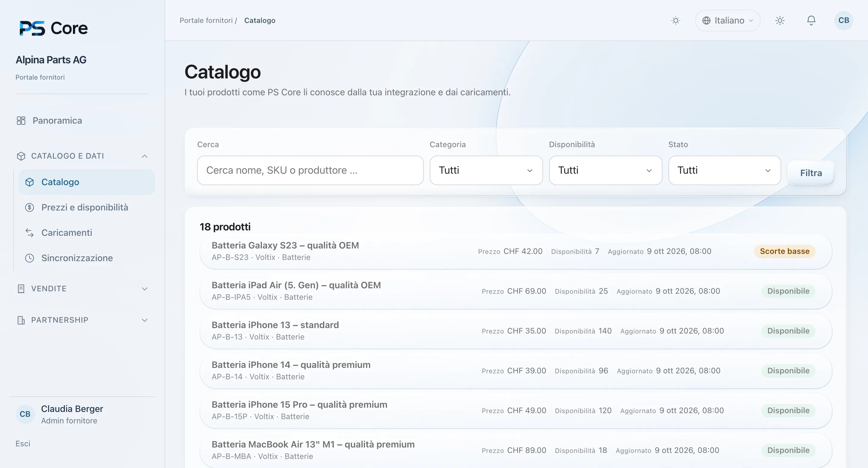Expand the Partnership section chevron
This screenshot has width=868, height=468.
pos(145,320)
